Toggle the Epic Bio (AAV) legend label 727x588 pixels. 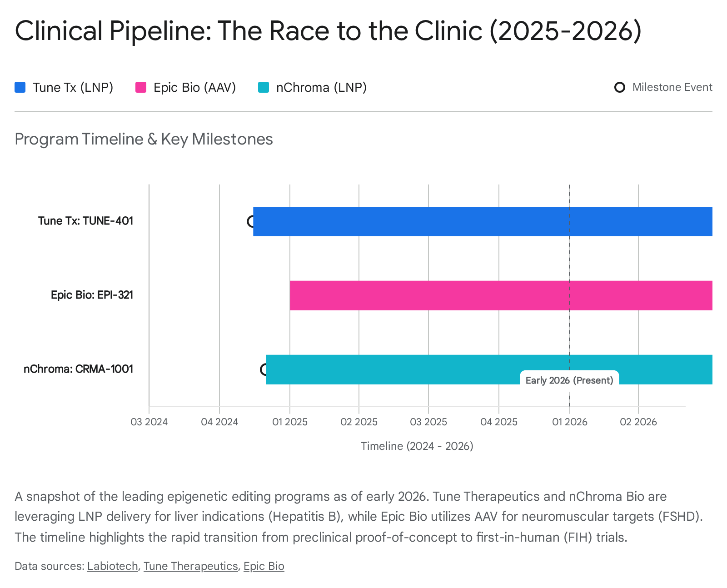pos(194,87)
